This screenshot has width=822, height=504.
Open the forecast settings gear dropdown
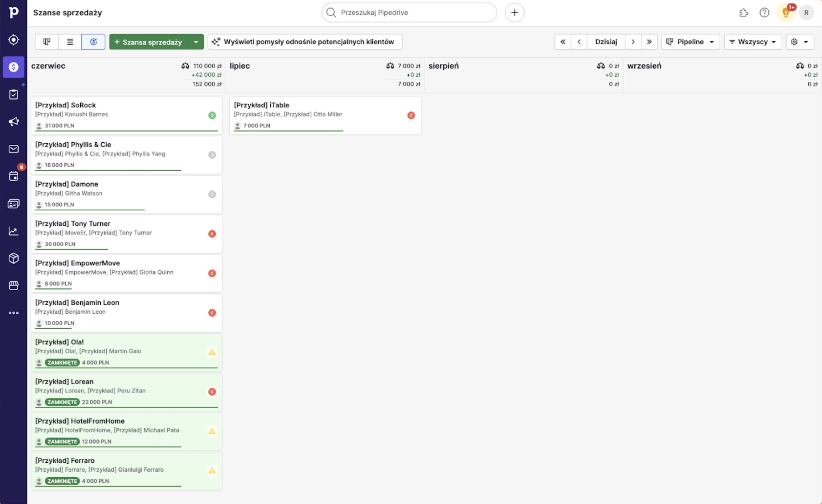click(800, 42)
